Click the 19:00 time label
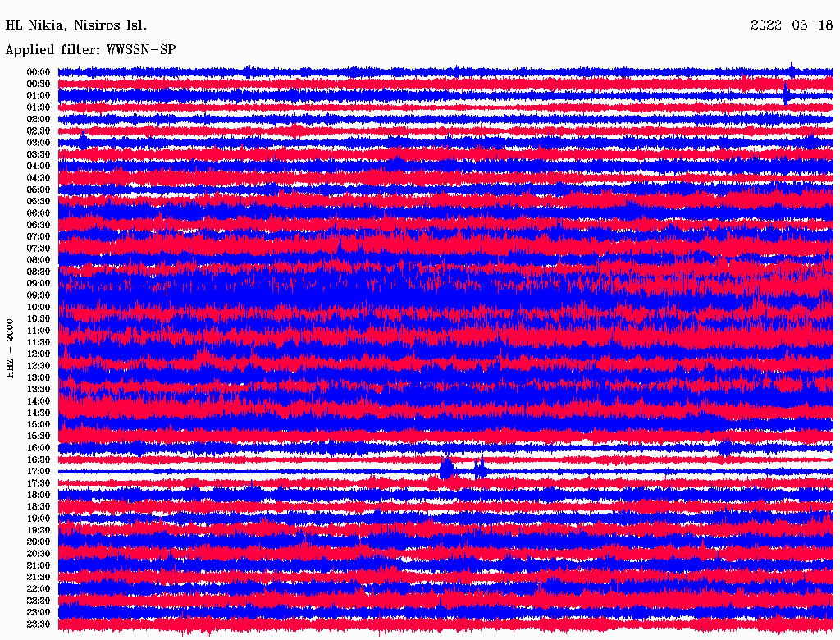This screenshot has height=640, width=840. tap(38, 519)
